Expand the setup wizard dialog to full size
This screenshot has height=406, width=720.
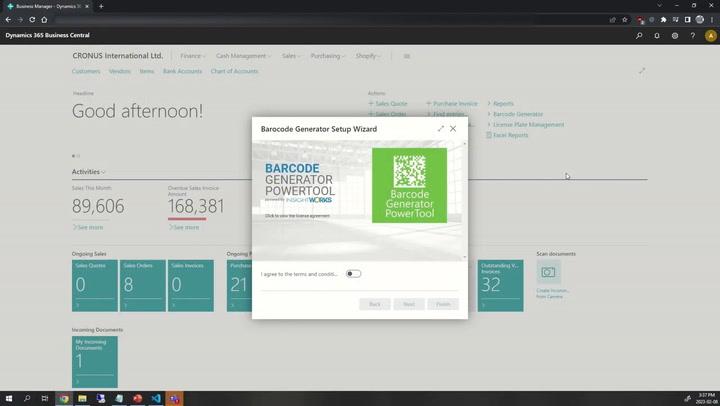tap(440, 129)
